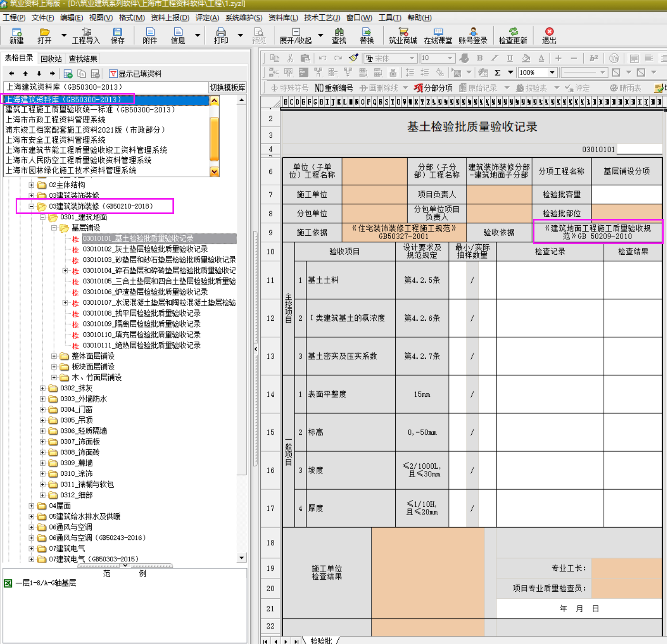Open the 资料上报(D) menu
The image size is (667, 644).
pyautogui.click(x=170, y=18)
